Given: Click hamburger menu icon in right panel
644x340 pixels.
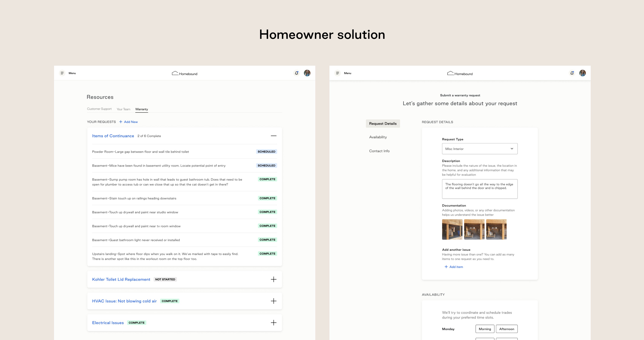Looking at the screenshot, I should (x=337, y=73).
